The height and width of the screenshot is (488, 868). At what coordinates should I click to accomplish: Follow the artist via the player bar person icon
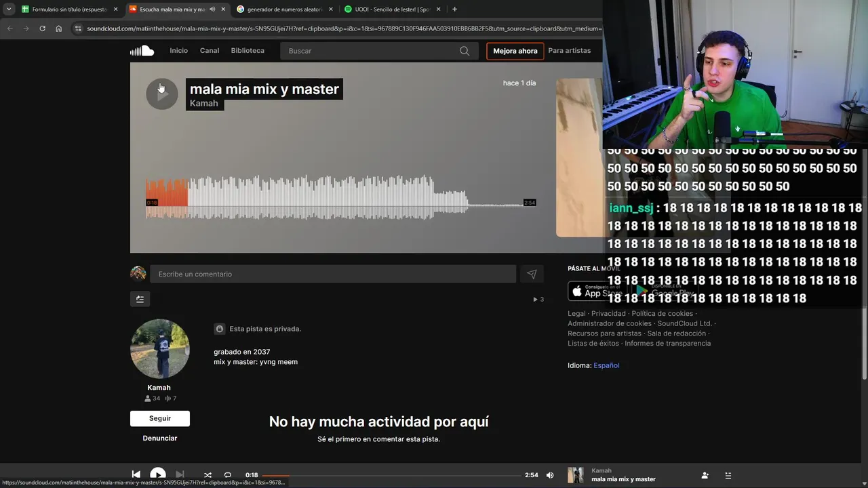(x=705, y=475)
